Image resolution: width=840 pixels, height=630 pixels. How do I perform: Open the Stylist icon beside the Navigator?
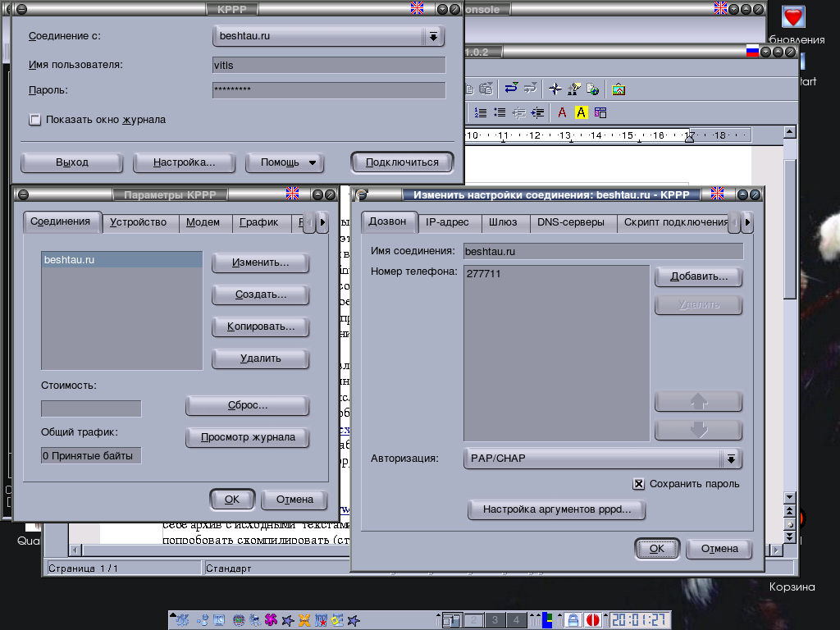coord(573,89)
